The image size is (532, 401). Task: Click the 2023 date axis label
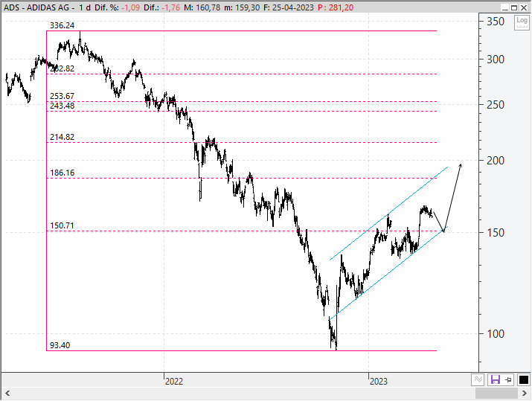click(x=378, y=382)
